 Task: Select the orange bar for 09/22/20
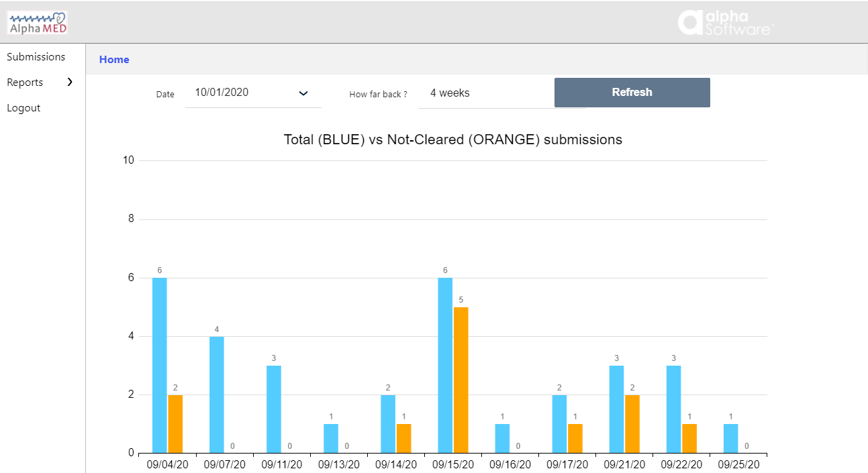(x=688, y=439)
